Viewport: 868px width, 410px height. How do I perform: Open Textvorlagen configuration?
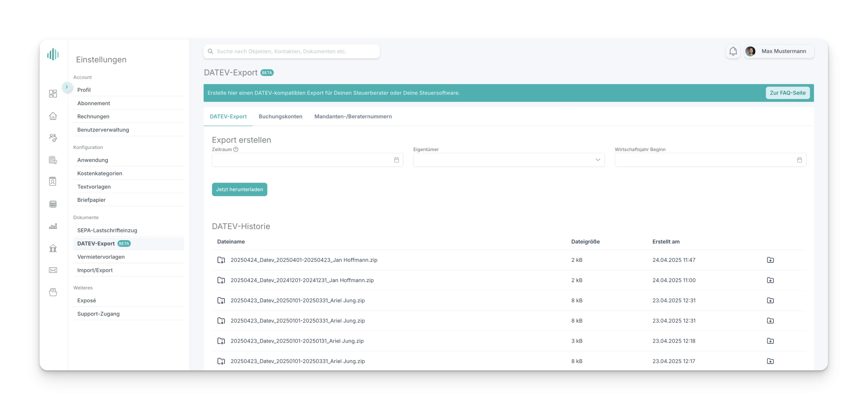coord(129,187)
